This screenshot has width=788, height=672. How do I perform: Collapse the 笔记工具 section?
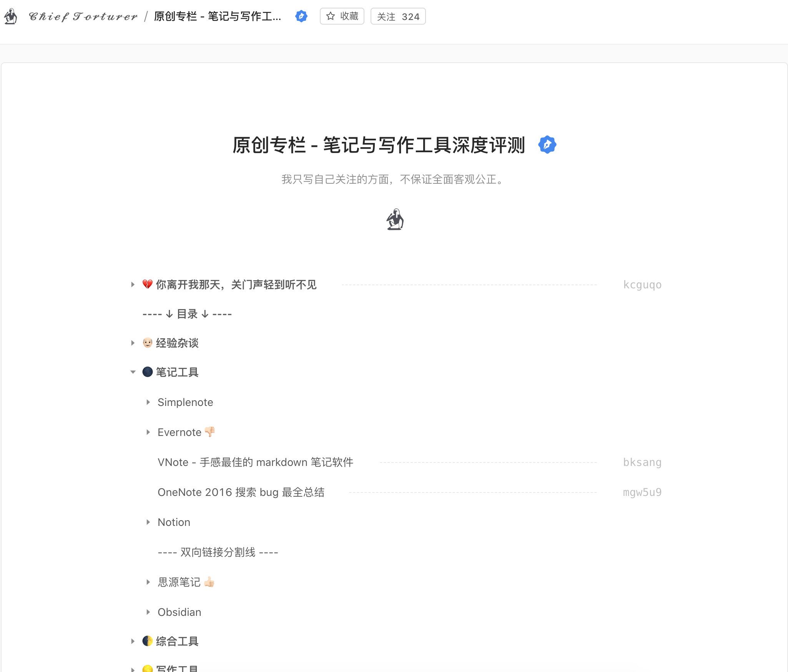(x=133, y=372)
